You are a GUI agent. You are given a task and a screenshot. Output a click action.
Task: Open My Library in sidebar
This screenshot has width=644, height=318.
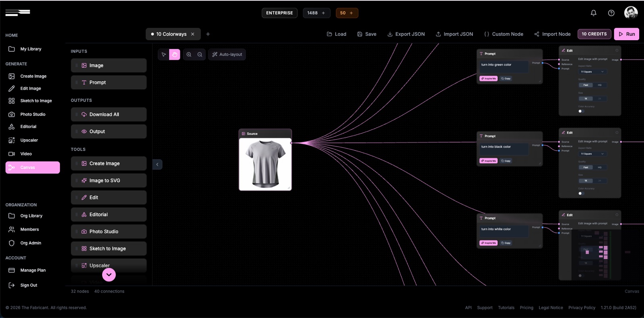pyautogui.click(x=33, y=49)
